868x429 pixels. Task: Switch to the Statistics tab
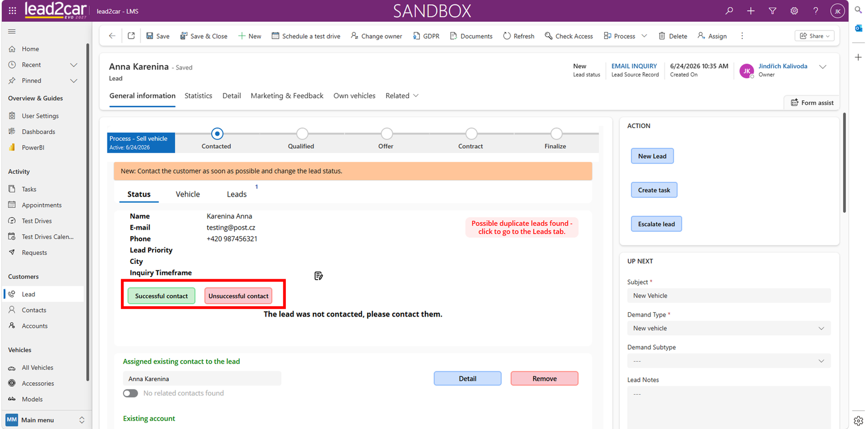tap(199, 96)
